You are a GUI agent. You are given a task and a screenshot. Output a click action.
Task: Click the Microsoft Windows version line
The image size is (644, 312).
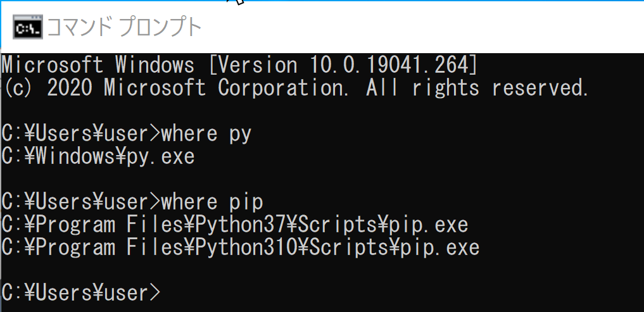coord(240,65)
